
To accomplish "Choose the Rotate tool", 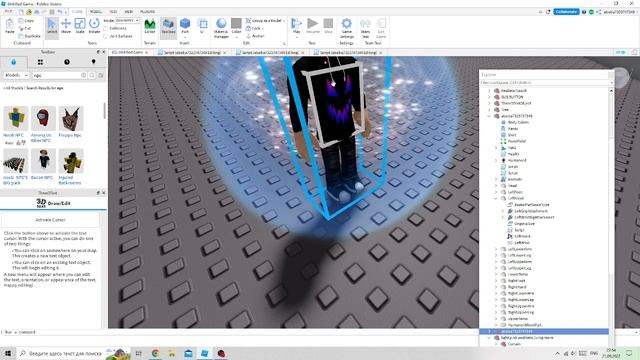I will coord(94,27).
